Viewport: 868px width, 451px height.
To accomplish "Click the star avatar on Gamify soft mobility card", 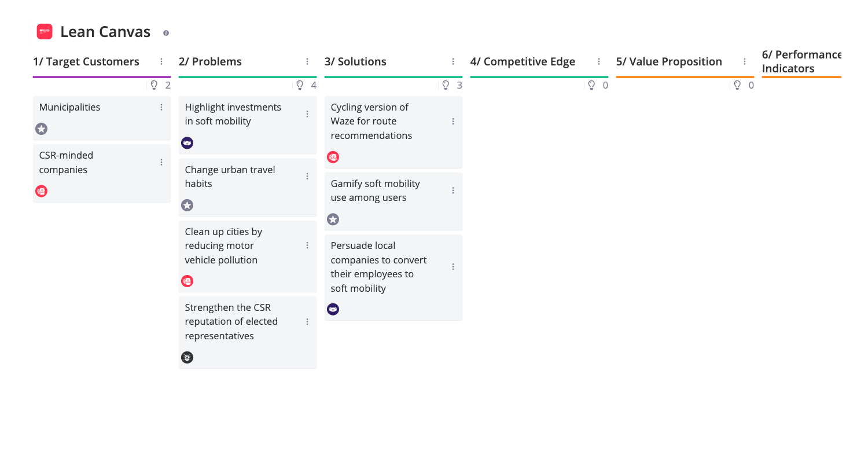I will coord(333,219).
